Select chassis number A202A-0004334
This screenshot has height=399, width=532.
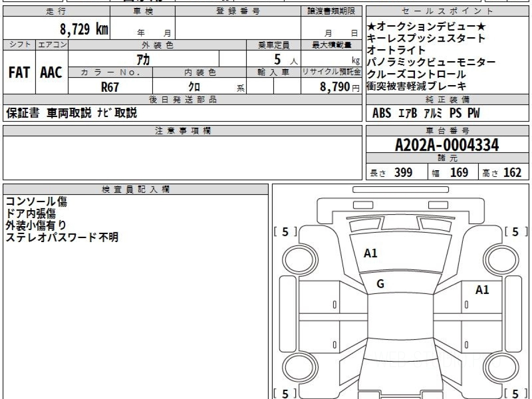pyautogui.click(x=447, y=145)
